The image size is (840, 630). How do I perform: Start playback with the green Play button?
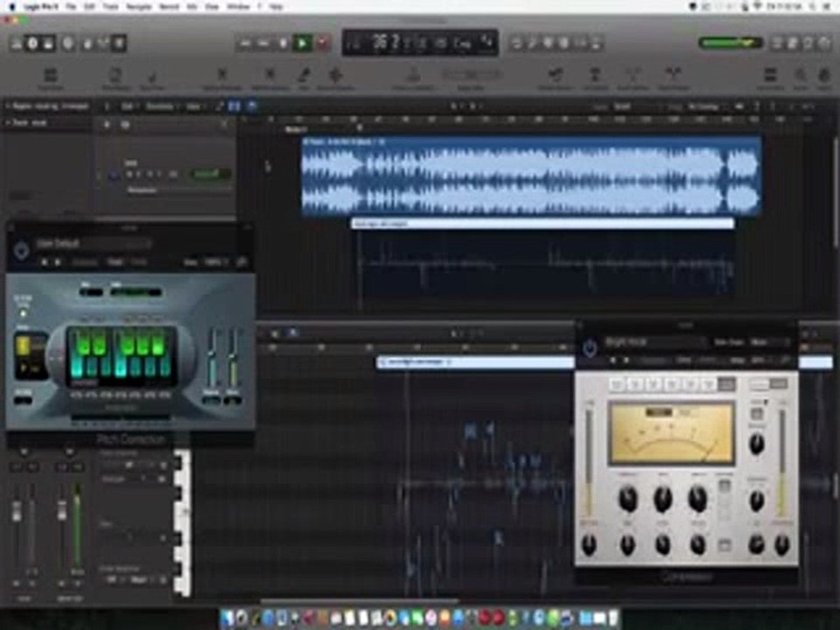click(x=302, y=44)
